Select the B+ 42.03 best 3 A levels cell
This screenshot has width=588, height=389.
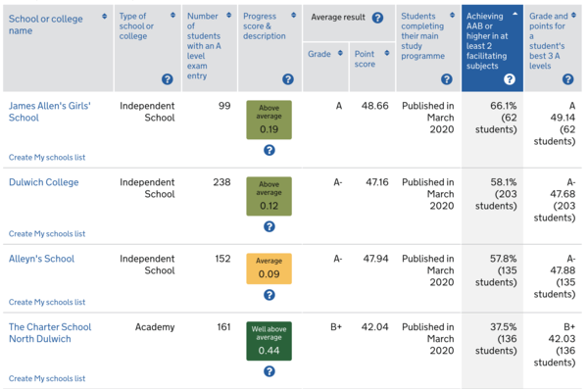(x=555, y=345)
